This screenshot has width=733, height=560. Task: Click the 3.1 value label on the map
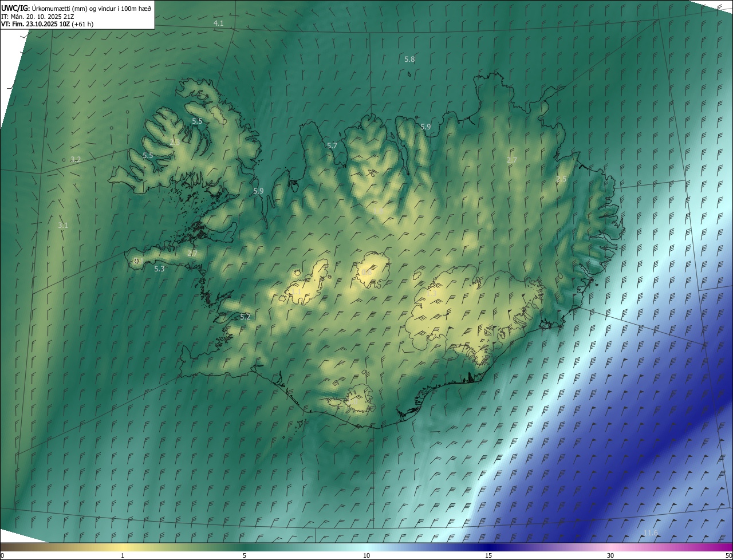pyautogui.click(x=63, y=226)
